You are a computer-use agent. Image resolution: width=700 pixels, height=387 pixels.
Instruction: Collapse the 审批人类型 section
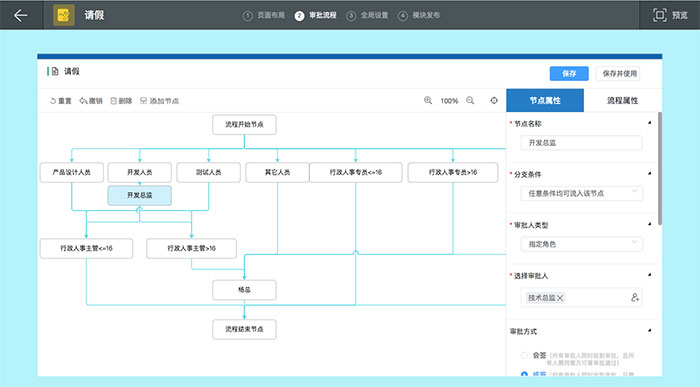click(650, 224)
